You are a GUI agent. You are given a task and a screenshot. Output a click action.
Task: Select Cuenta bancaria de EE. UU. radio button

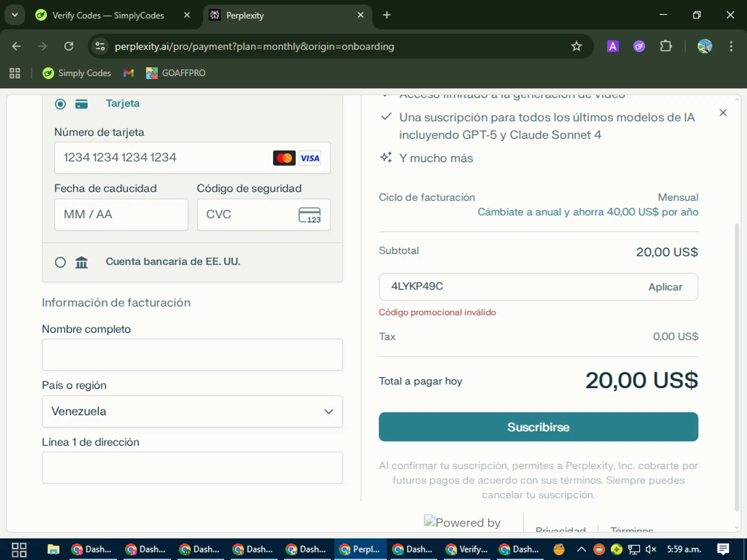pos(60,262)
